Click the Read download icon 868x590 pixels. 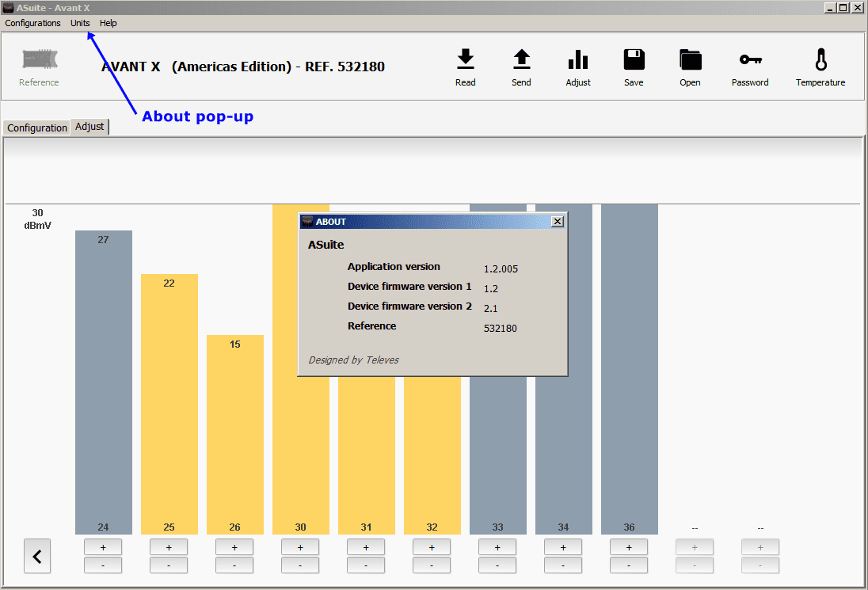click(x=466, y=60)
